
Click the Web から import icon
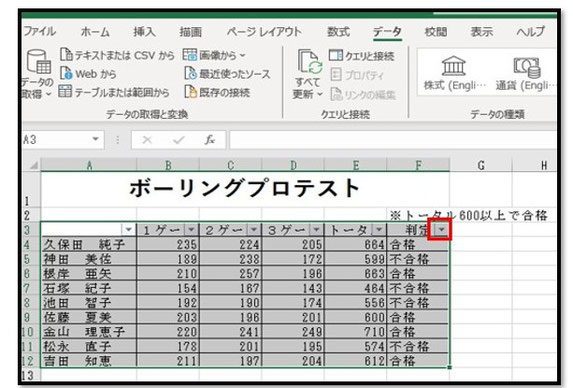point(66,73)
